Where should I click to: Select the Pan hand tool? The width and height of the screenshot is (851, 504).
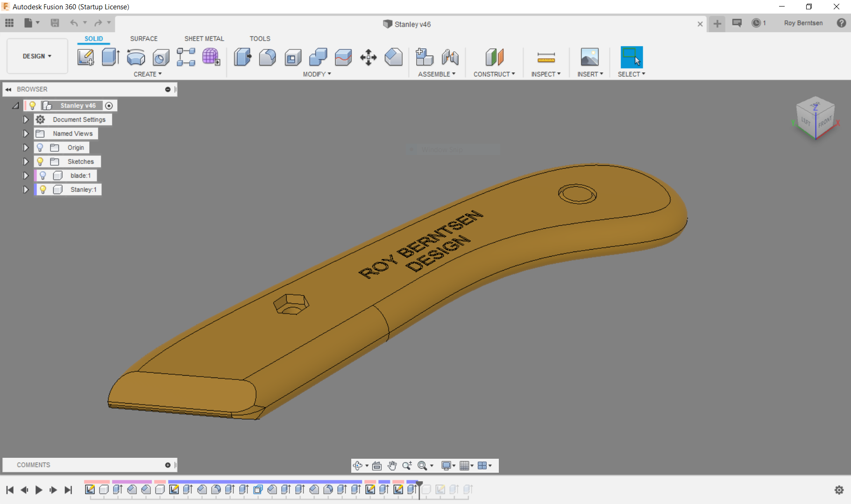[x=392, y=465]
